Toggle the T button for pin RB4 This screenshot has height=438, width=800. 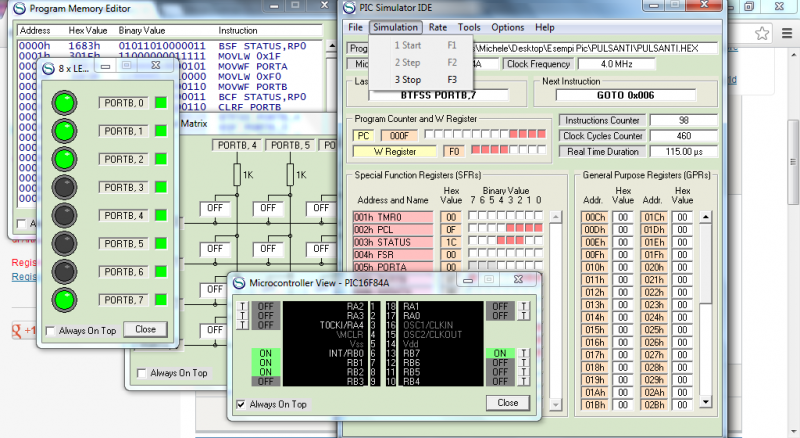(x=523, y=381)
